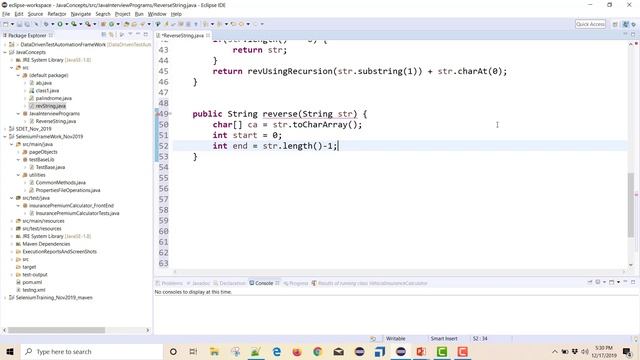This screenshot has height=360, width=640.
Task: Click the Save toolbar icon
Action: click(x=20, y=24)
